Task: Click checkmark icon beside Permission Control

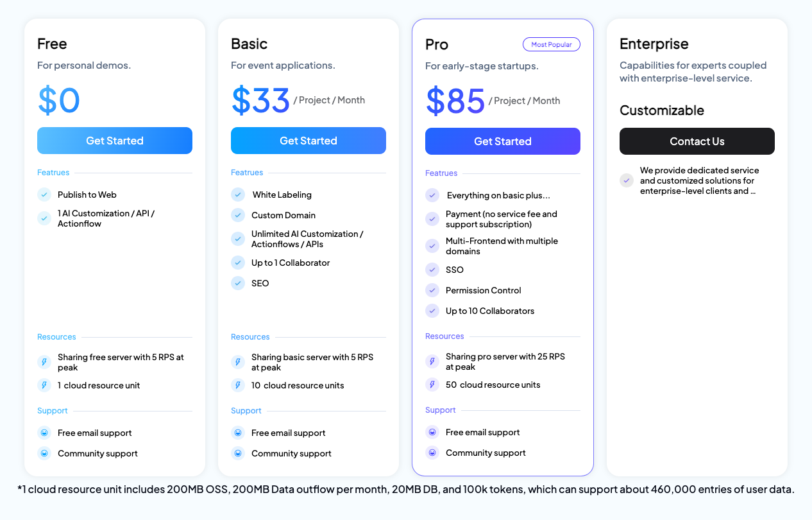Action: pyautogui.click(x=432, y=290)
